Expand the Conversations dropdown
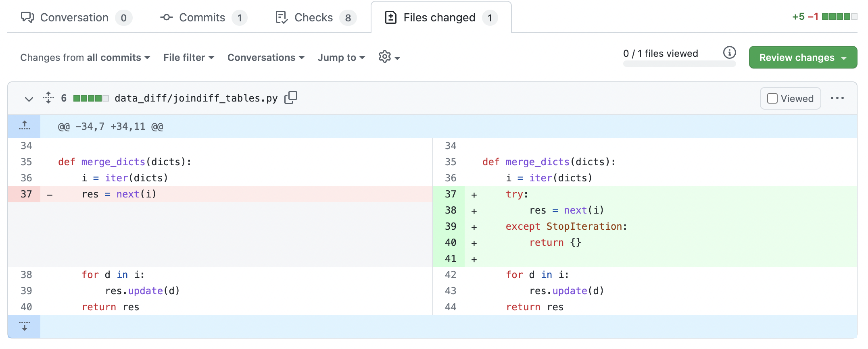The height and width of the screenshot is (349, 868). 266,58
